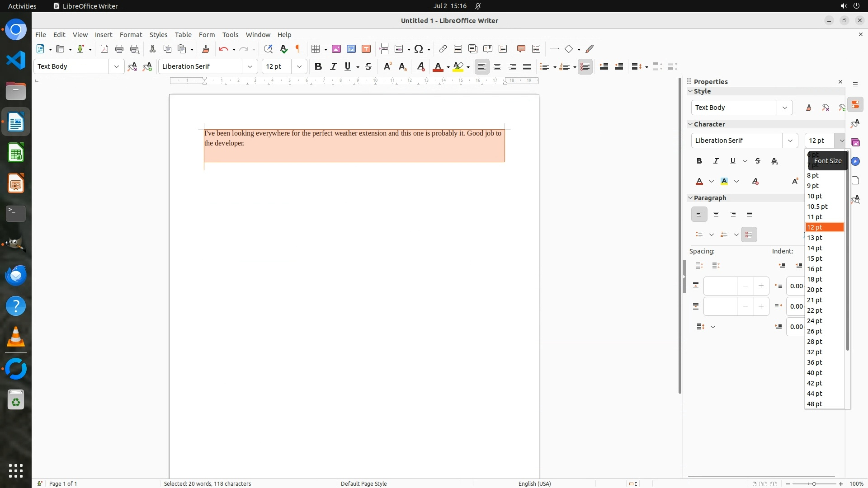Collapse the Paragraph section in sidebar
The height and width of the screenshot is (488, 868).
pyautogui.click(x=690, y=198)
